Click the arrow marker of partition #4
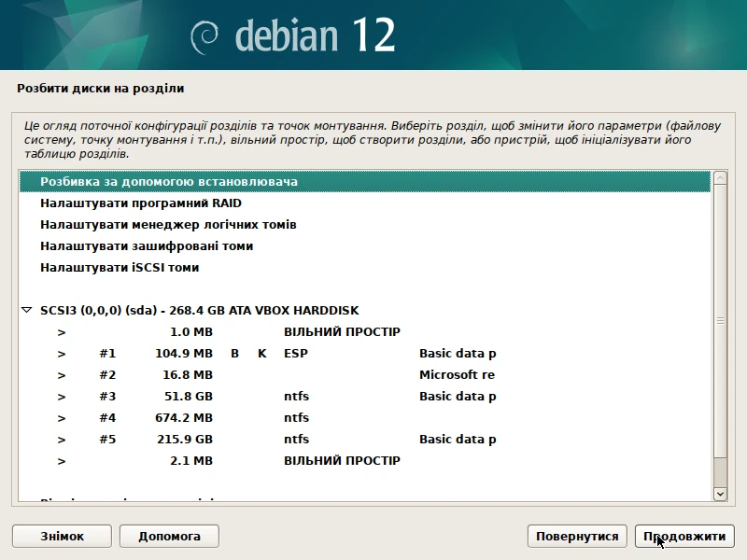This screenshot has width=747, height=560. tap(62, 418)
